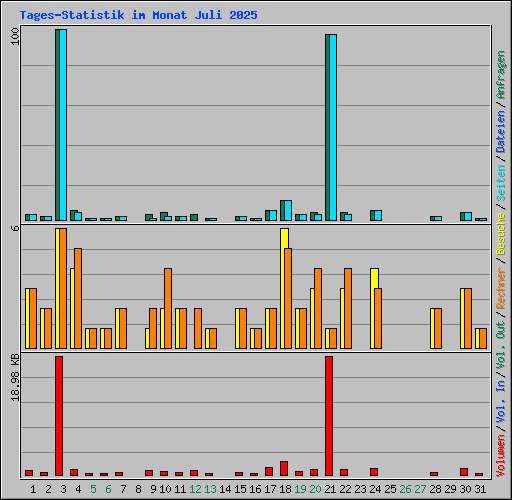Click the orange hosts bar for day 4
Viewport: 512px width, 500px height.
click(x=78, y=299)
